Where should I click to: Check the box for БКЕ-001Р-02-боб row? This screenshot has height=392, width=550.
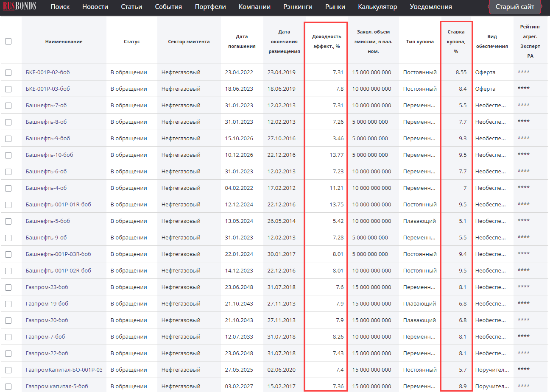8,72
